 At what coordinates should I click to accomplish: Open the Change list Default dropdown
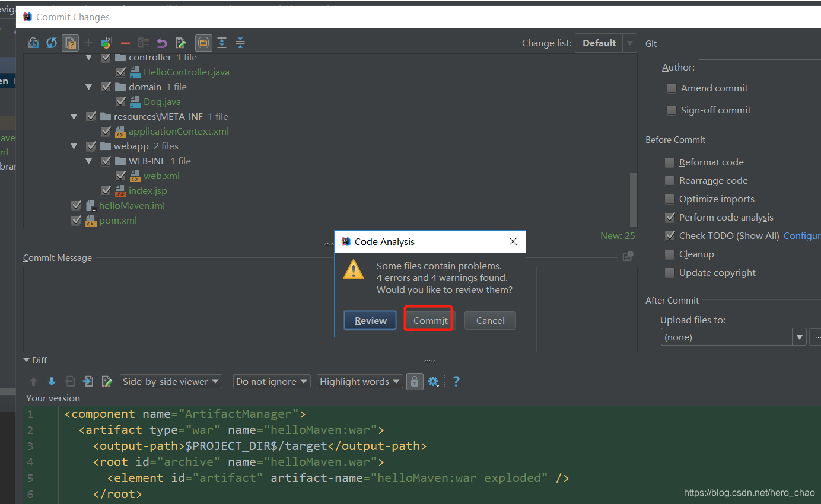(x=606, y=43)
